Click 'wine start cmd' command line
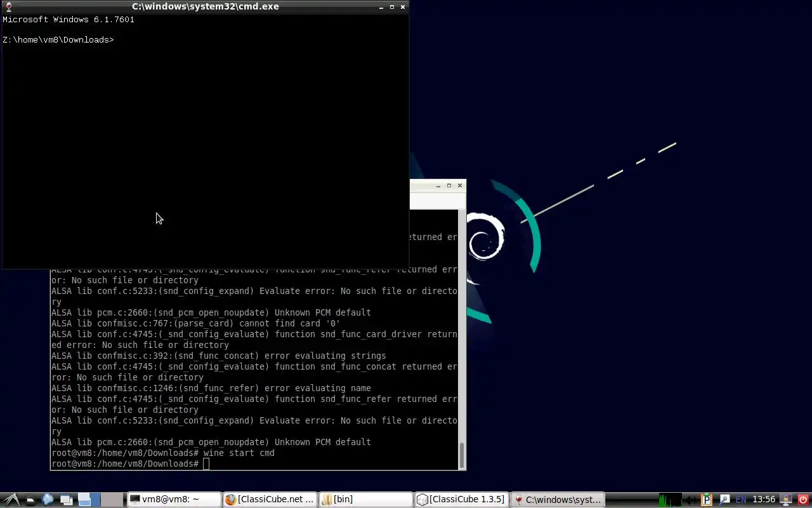 (239, 453)
